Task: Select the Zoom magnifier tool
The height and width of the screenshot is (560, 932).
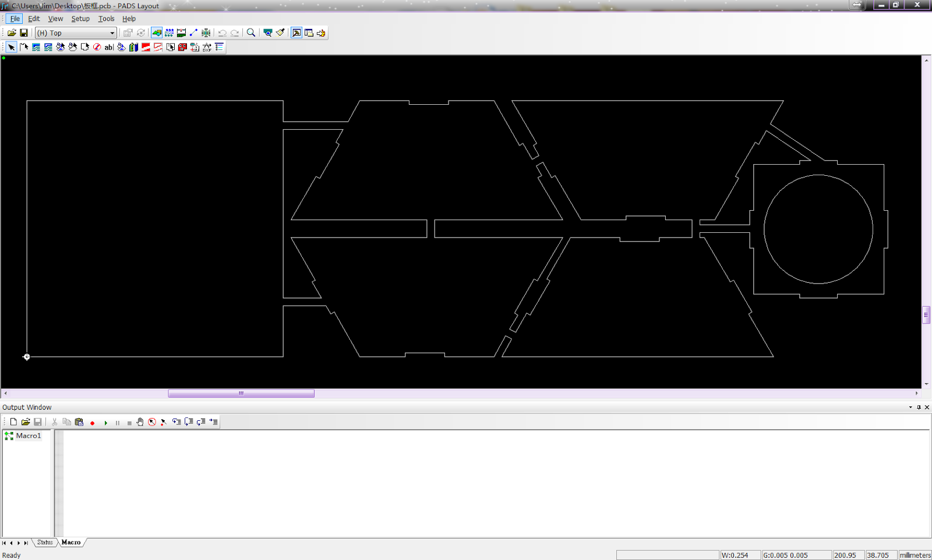Action: [251, 33]
